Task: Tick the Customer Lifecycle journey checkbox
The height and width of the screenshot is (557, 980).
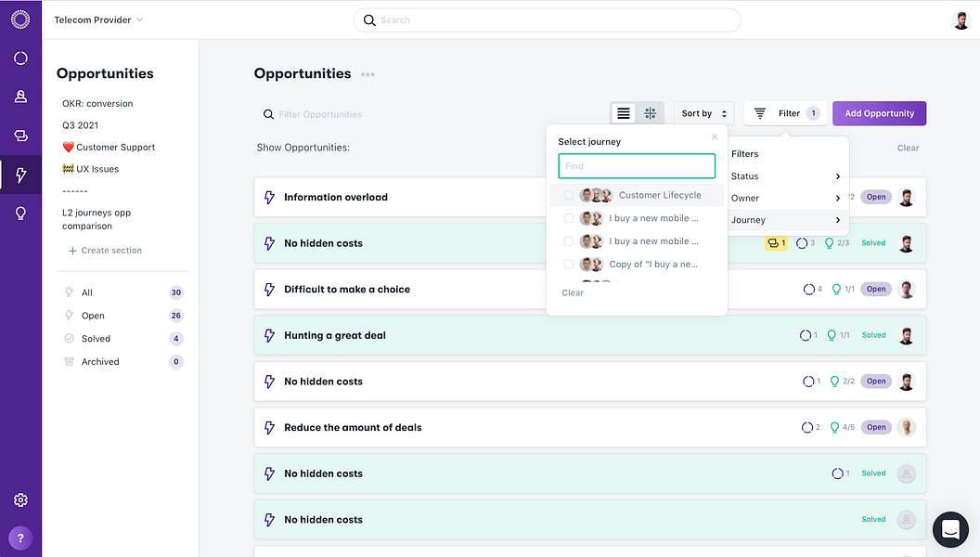Action: [568, 195]
